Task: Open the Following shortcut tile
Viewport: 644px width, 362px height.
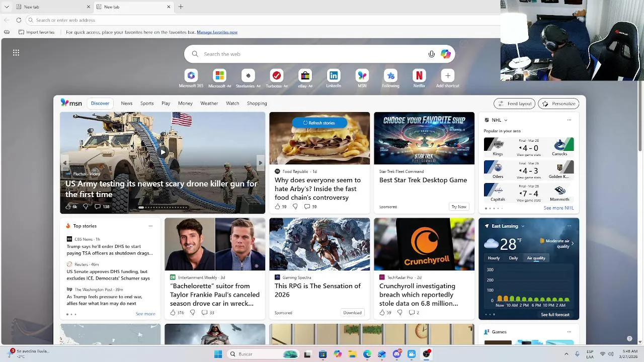Action: [390, 75]
